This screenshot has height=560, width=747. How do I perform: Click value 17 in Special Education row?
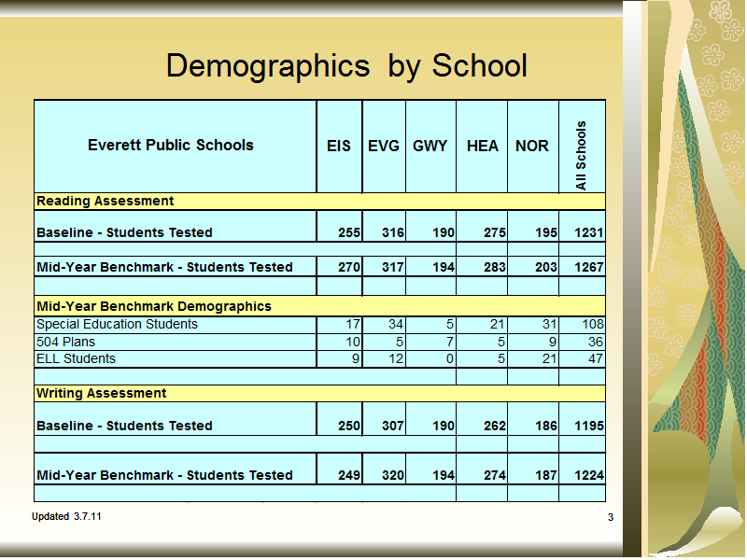click(x=353, y=324)
